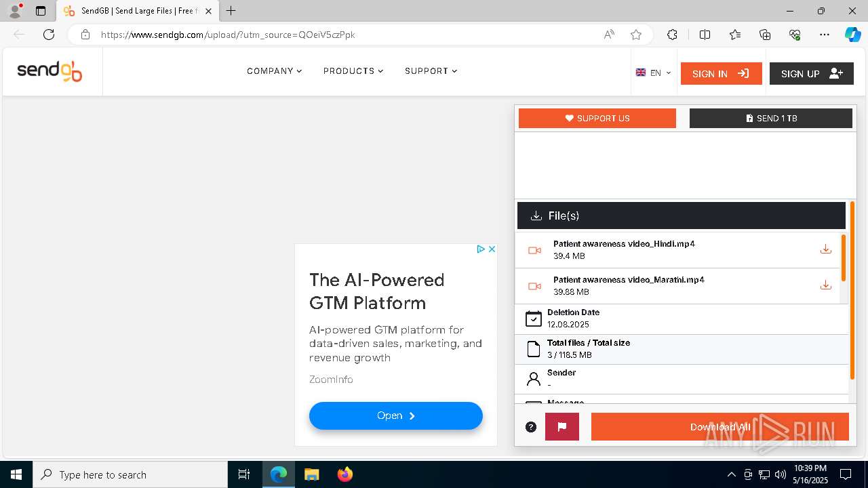Select Patient awareness video_Marathi.mp4 filename
The image size is (868, 488).
(629, 280)
